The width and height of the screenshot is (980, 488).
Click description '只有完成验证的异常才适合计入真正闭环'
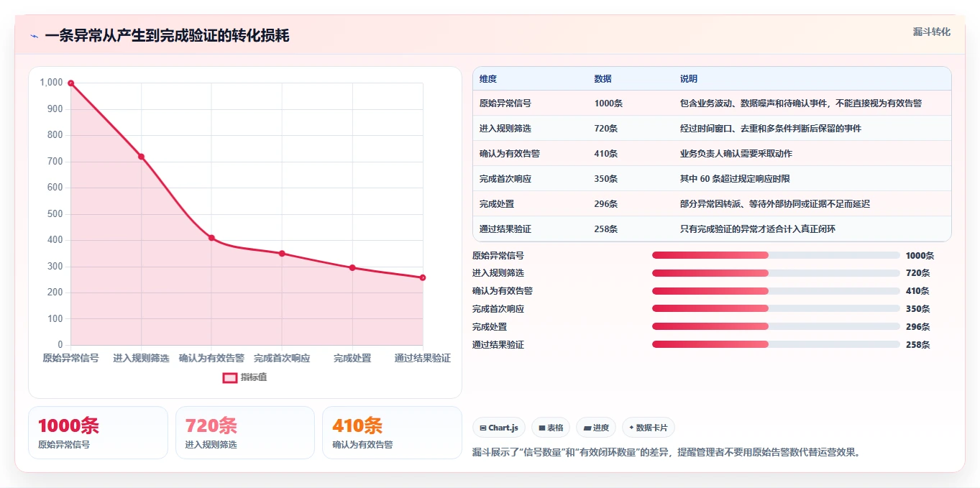click(758, 229)
